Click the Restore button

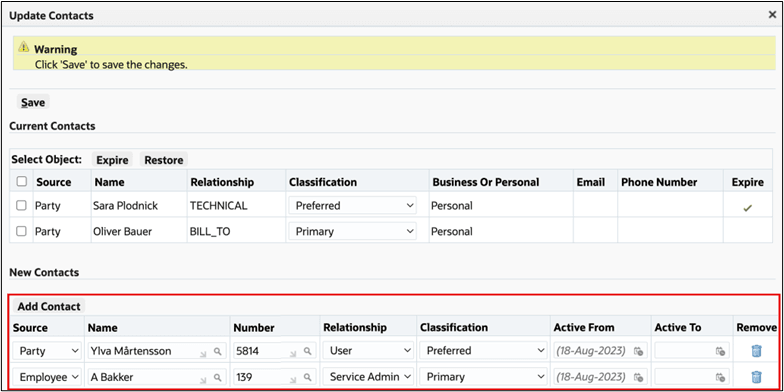pos(164,160)
